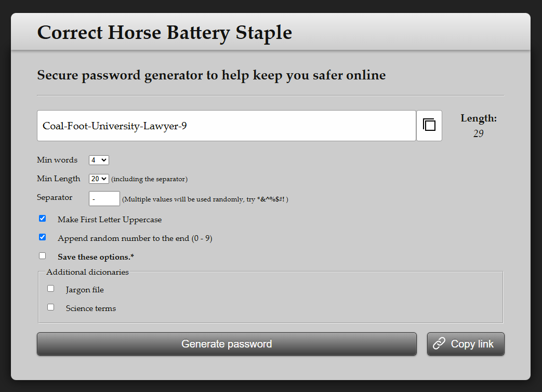Image resolution: width=542 pixels, height=392 pixels.
Task: Click the 'Jargon file' label
Action: point(85,290)
